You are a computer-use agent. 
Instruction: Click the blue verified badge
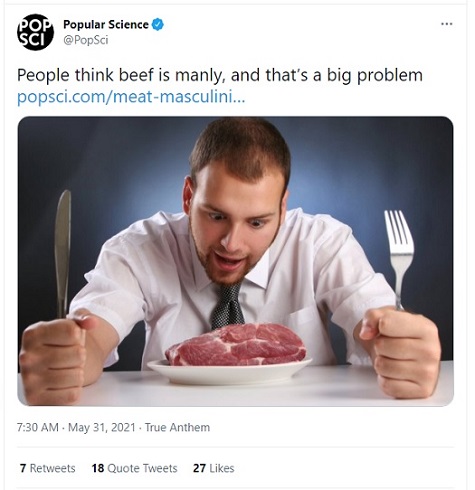(x=158, y=24)
